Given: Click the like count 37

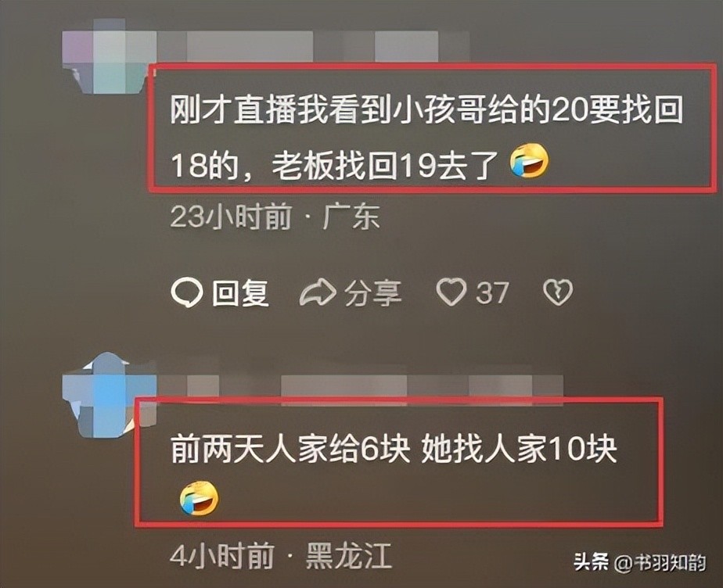Looking at the screenshot, I should pyautogui.click(x=492, y=293).
